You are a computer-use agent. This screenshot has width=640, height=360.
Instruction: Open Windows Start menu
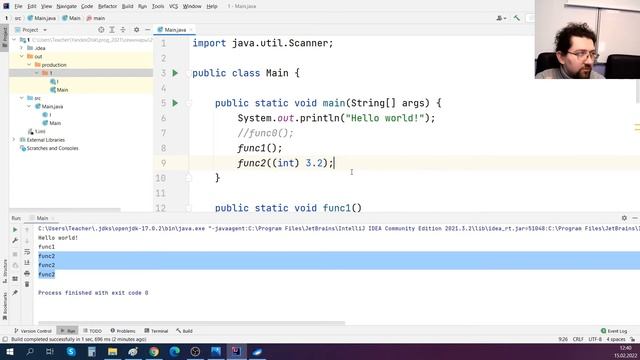9,351
